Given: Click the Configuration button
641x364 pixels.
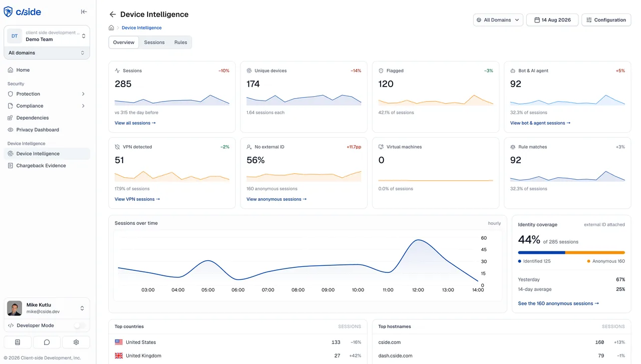Looking at the screenshot, I should tap(606, 20).
